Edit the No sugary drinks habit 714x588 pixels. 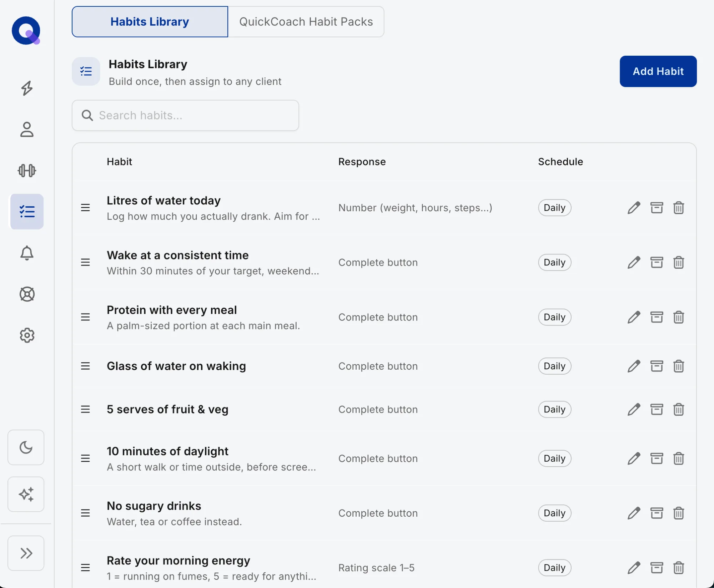tap(634, 513)
